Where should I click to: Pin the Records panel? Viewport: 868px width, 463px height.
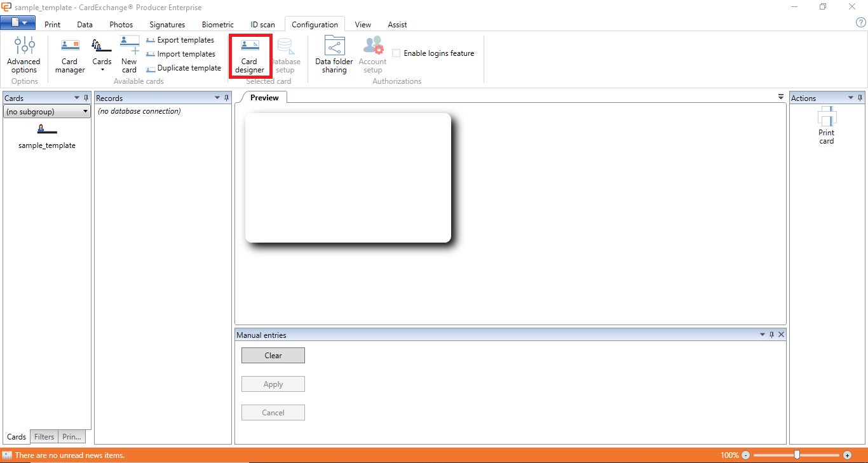click(x=227, y=98)
